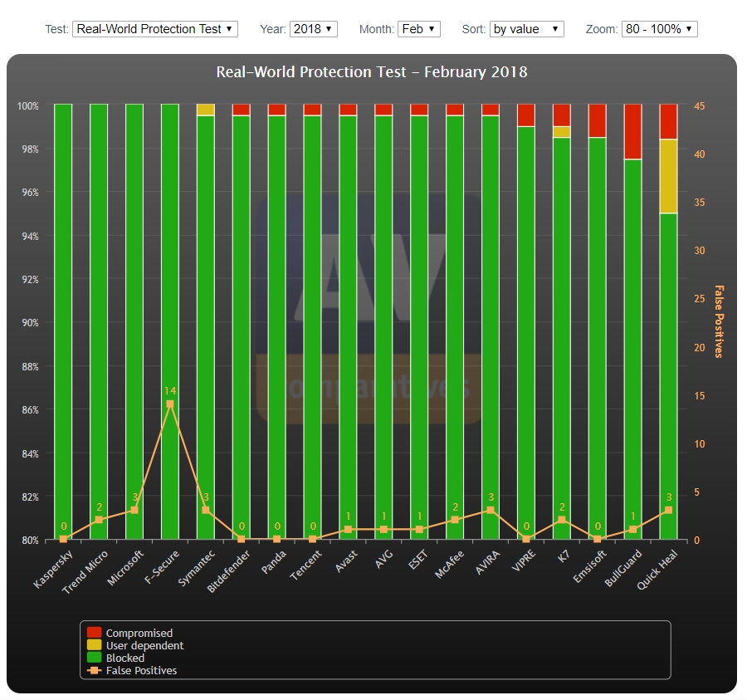Click the Microsoft green bar
747x700 pixels.
(134, 321)
